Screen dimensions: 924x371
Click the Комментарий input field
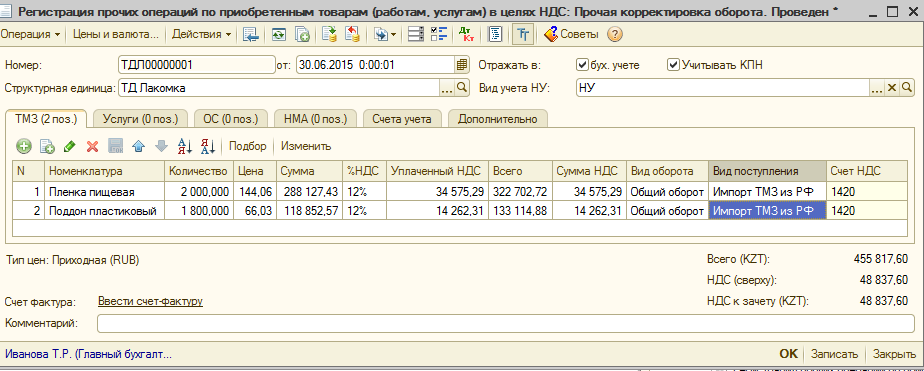click(x=506, y=323)
